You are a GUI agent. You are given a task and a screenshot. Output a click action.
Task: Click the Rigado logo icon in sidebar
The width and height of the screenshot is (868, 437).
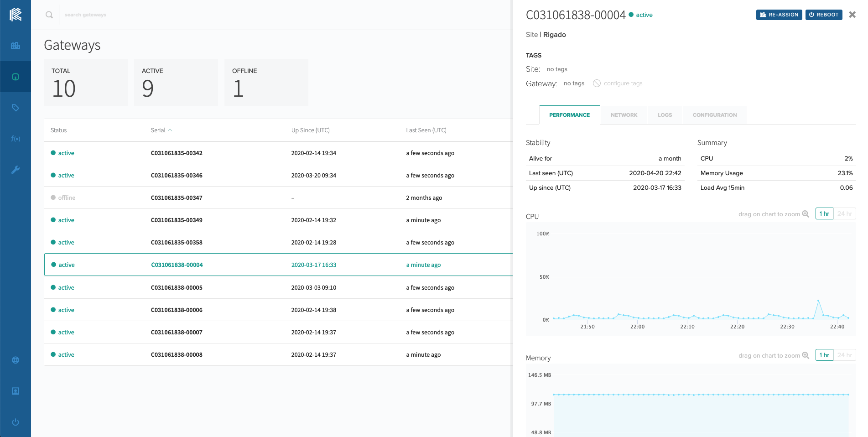pos(16,15)
